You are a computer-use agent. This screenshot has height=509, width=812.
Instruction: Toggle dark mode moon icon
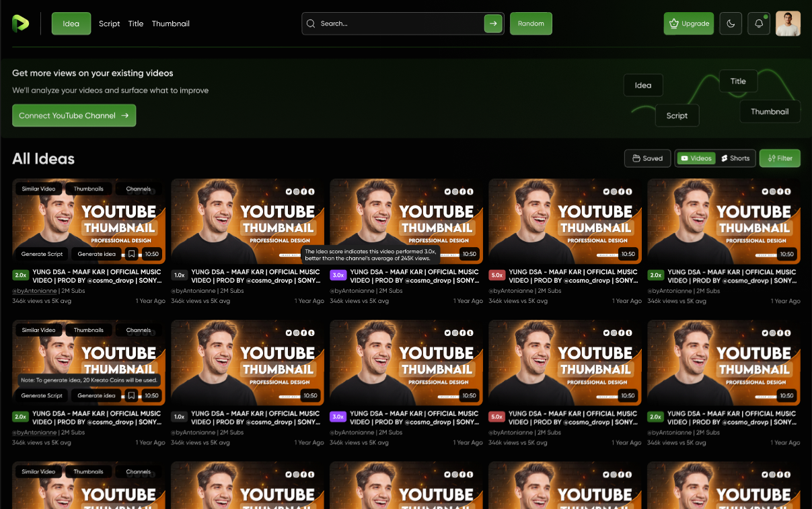click(x=731, y=24)
